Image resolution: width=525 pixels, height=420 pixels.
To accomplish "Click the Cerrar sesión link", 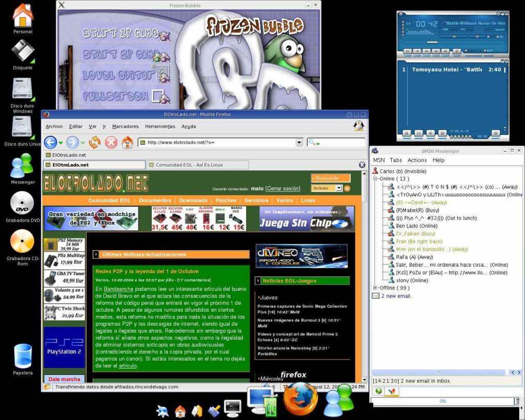I will (x=283, y=189).
